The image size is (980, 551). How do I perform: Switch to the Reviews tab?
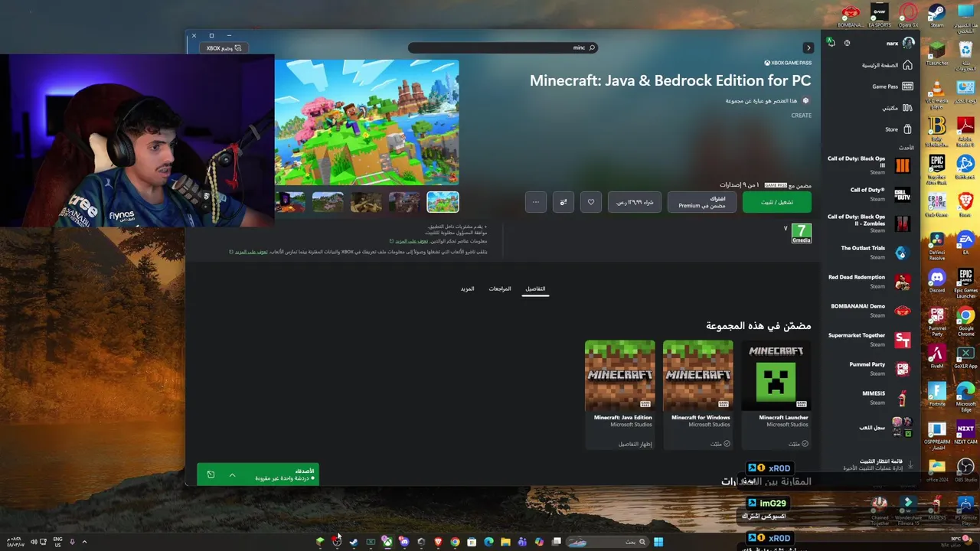point(500,289)
